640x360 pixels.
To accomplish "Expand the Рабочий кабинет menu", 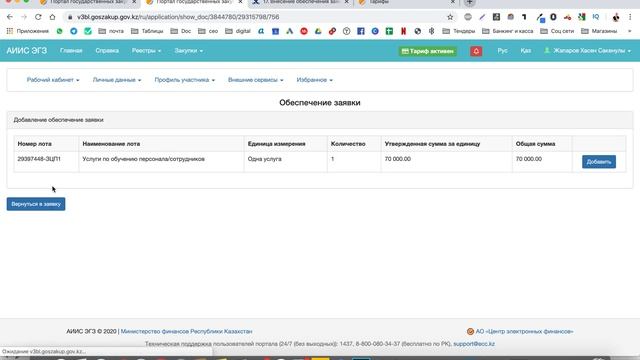I will [53, 80].
